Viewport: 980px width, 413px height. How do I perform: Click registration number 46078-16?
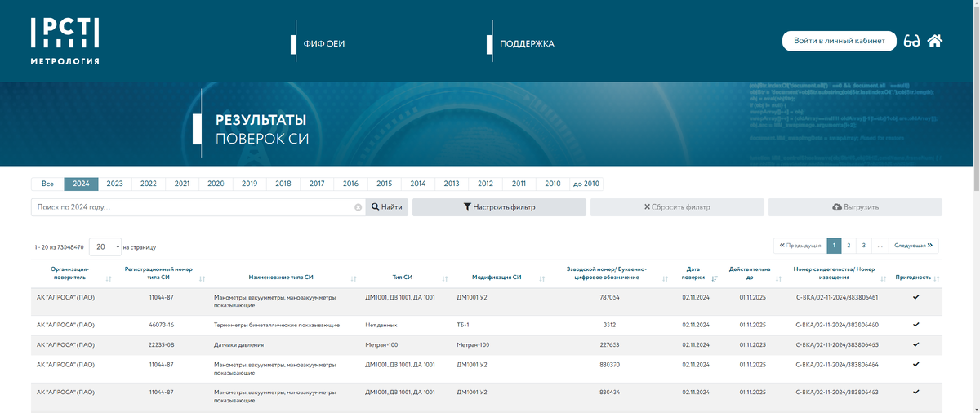[x=161, y=326]
